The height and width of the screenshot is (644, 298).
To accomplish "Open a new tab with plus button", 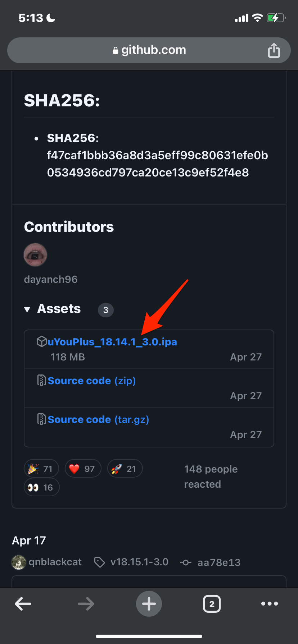I will 149,604.
